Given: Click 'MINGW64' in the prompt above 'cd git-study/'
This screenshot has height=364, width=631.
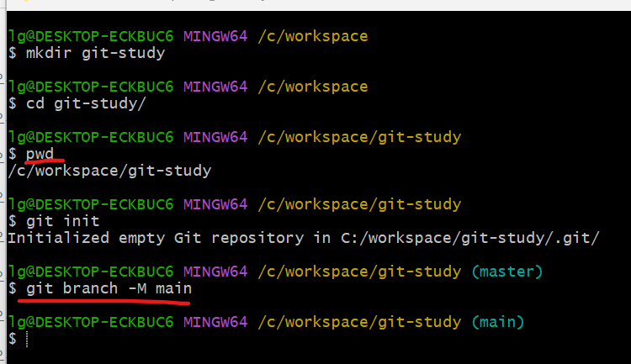Looking at the screenshot, I should pos(215,87).
